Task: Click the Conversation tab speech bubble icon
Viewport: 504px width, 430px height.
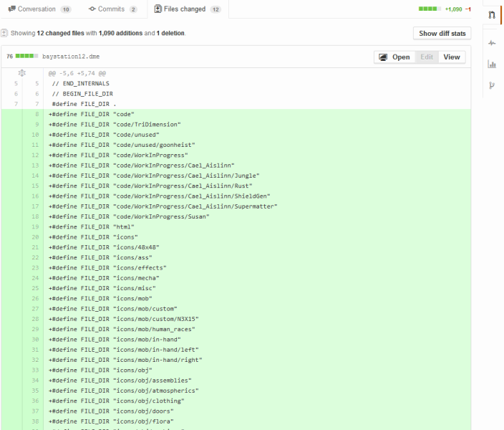Action: click(12, 9)
